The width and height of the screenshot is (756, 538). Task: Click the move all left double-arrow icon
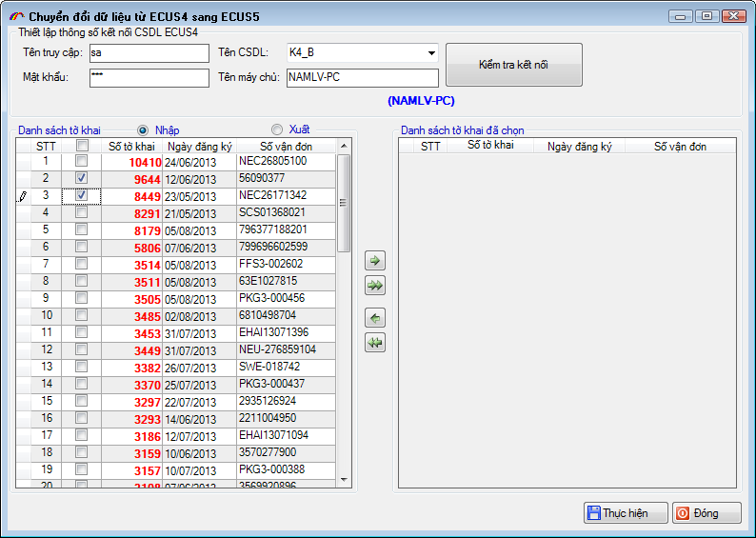pyautogui.click(x=375, y=343)
